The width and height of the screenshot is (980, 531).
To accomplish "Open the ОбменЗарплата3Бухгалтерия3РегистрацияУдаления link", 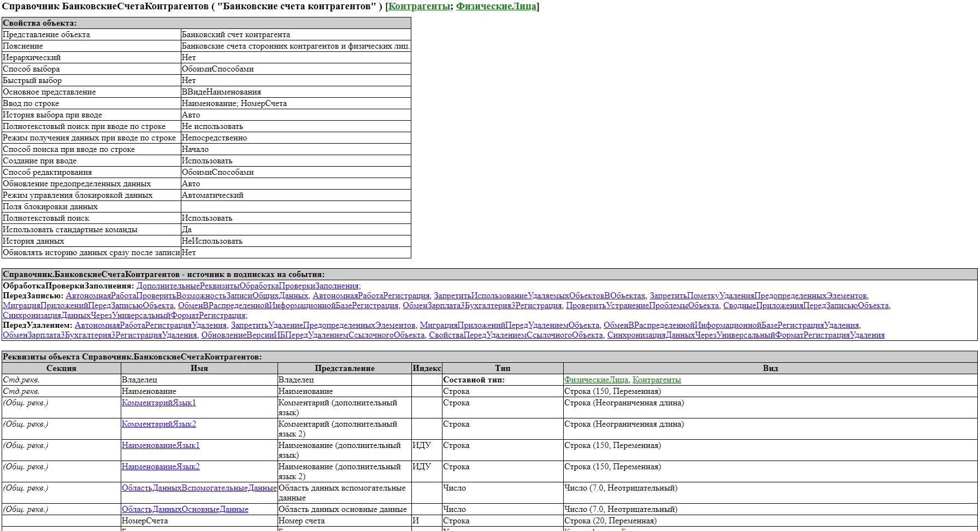I will point(100,335).
